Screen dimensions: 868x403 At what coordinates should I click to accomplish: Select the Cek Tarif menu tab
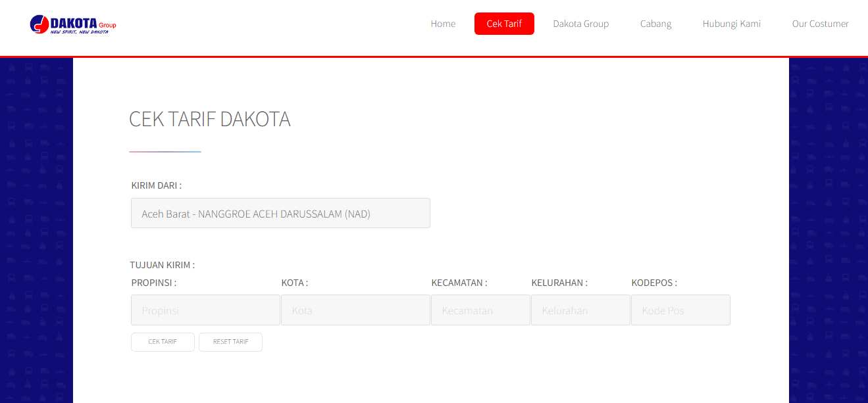point(504,24)
